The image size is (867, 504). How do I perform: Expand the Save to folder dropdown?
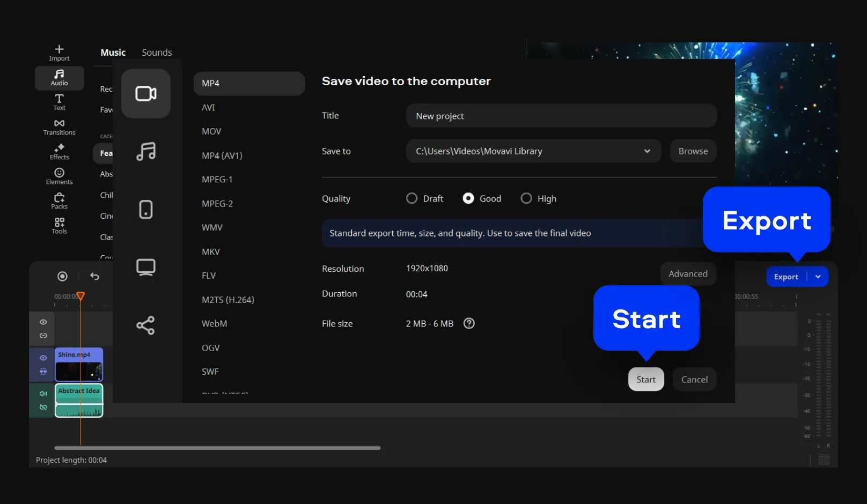tap(647, 151)
